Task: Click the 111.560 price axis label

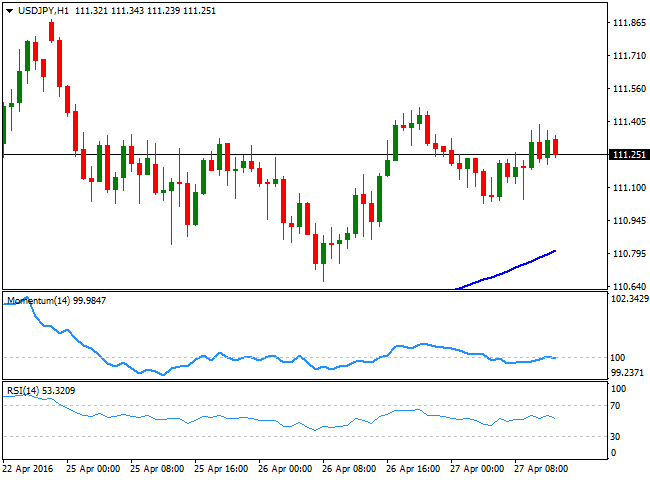Action: click(x=629, y=89)
